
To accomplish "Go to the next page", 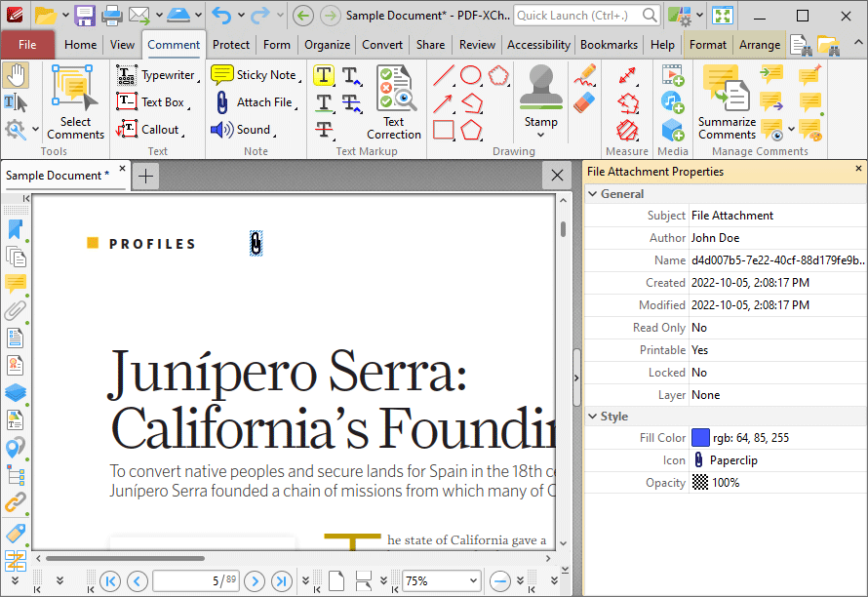I will point(255,581).
